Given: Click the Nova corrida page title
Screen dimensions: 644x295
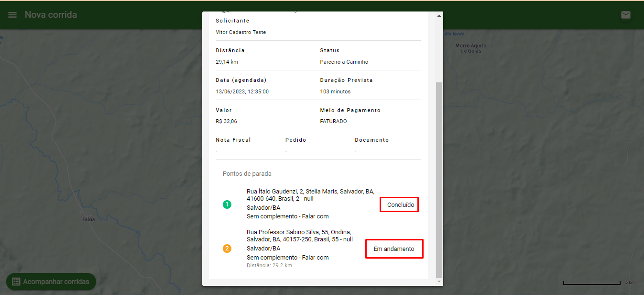Looking at the screenshot, I should (x=51, y=15).
